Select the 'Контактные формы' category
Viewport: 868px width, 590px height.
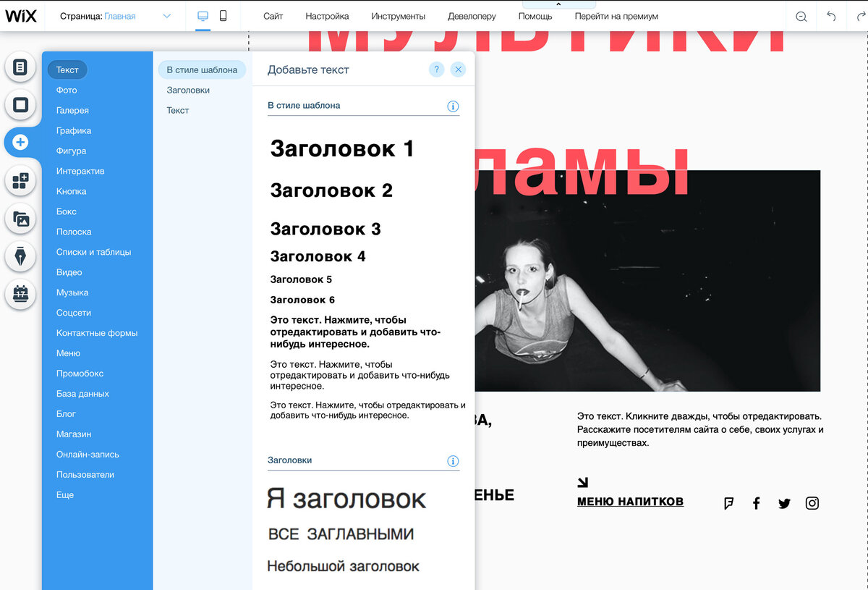coord(97,333)
